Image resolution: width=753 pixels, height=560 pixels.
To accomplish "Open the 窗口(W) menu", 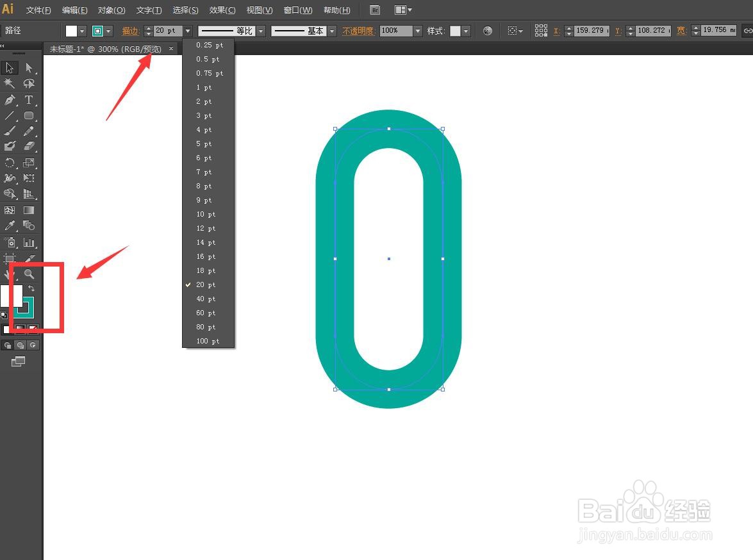I will (x=298, y=10).
